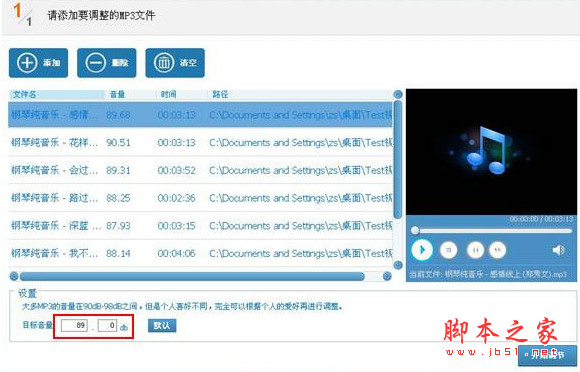Screen dimensions: 580x372
Task: Click the playback progress slider handle
Action: (x=415, y=231)
